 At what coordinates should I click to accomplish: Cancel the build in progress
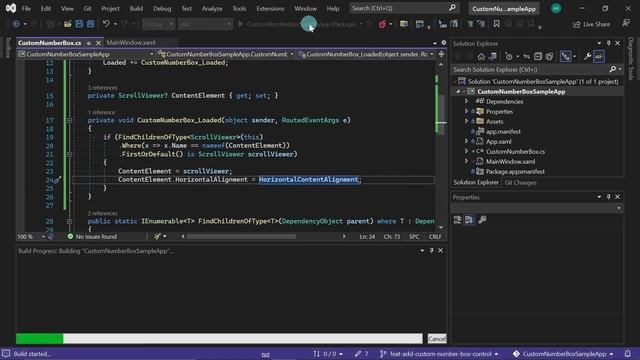click(437, 339)
